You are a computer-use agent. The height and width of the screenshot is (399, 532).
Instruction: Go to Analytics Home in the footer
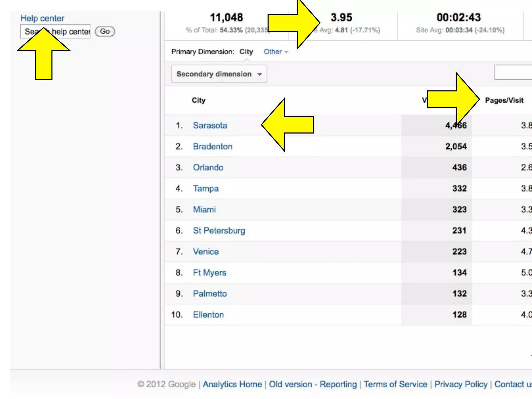pyautogui.click(x=232, y=384)
